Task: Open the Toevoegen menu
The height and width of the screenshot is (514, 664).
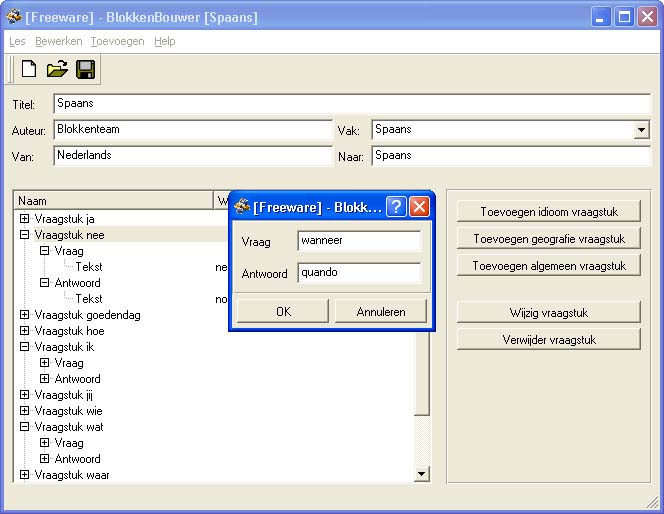Action: click(x=117, y=41)
